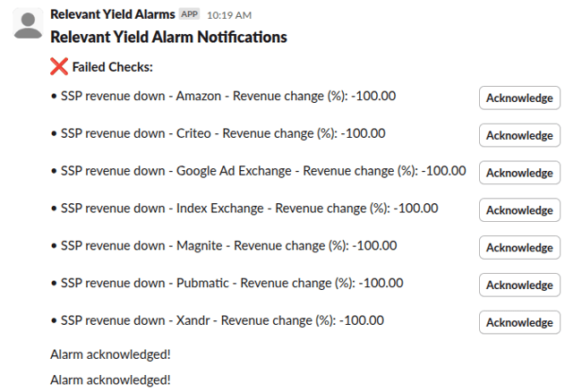
Task: Click the APP badge next to sender name
Action: point(189,14)
